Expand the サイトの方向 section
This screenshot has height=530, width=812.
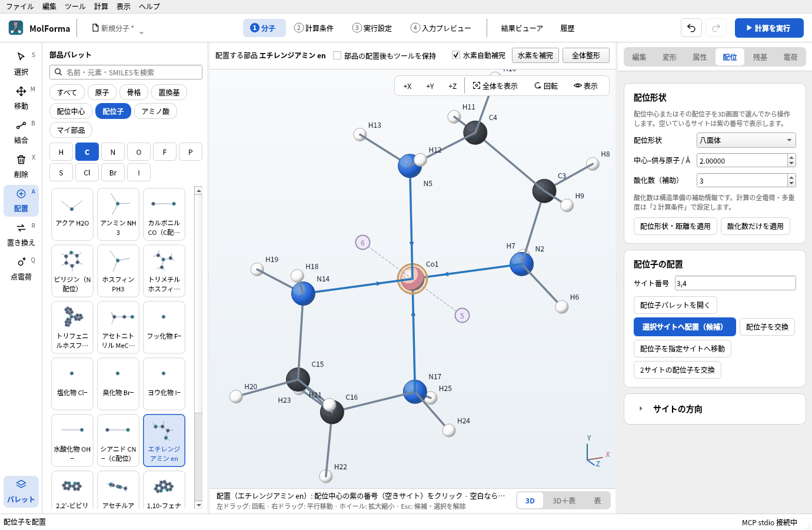[714, 409]
